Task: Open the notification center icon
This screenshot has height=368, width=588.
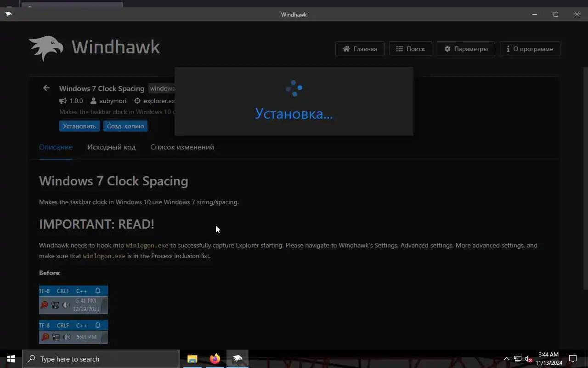Action: tap(573, 359)
